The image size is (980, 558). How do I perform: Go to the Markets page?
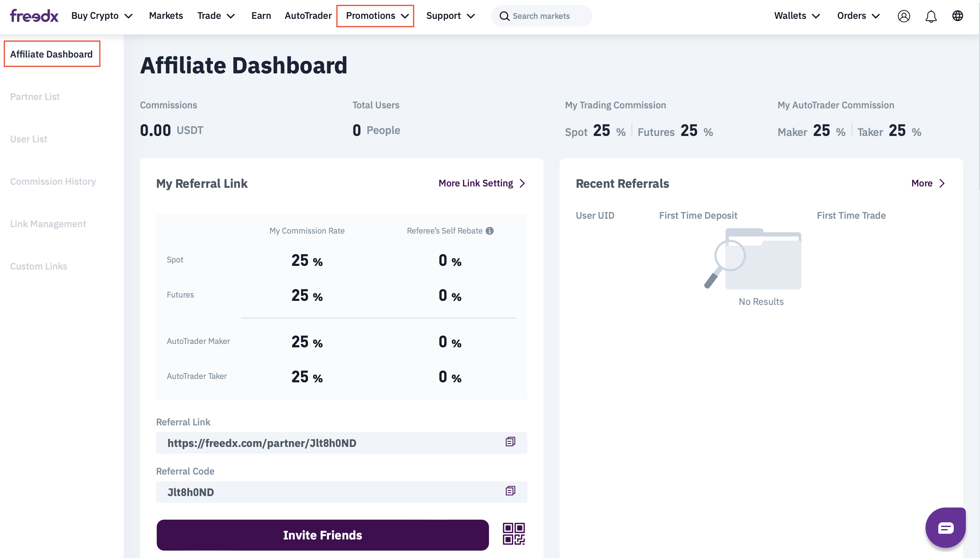(166, 16)
